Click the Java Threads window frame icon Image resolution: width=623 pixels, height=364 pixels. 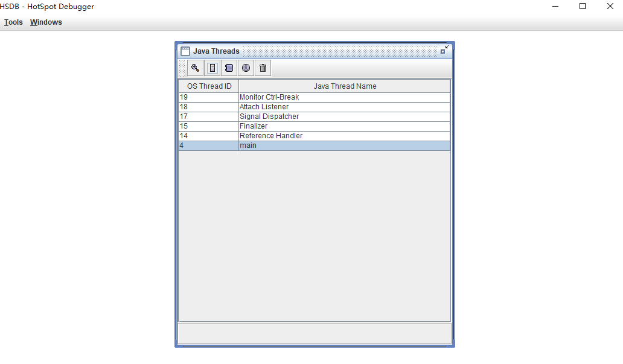tap(185, 51)
